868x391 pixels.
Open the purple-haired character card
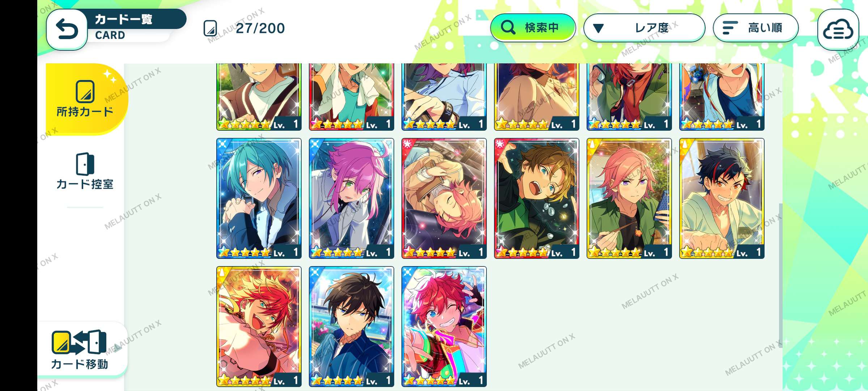pos(352,198)
